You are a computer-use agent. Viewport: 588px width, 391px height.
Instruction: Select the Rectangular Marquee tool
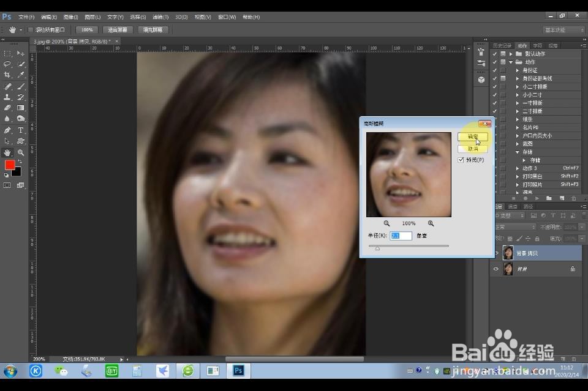click(7, 54)
